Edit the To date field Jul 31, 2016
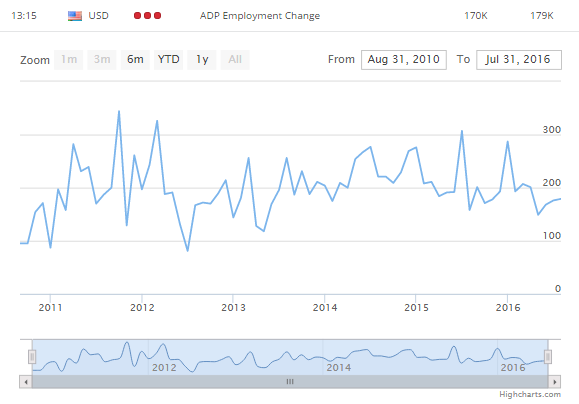Screen dimensions: 579x404 click(x=519, y=60)
